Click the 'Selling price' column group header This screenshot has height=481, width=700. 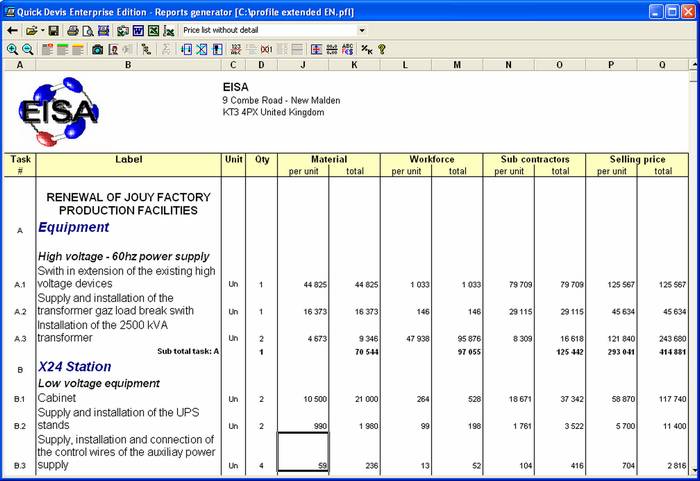pos(638,159)
